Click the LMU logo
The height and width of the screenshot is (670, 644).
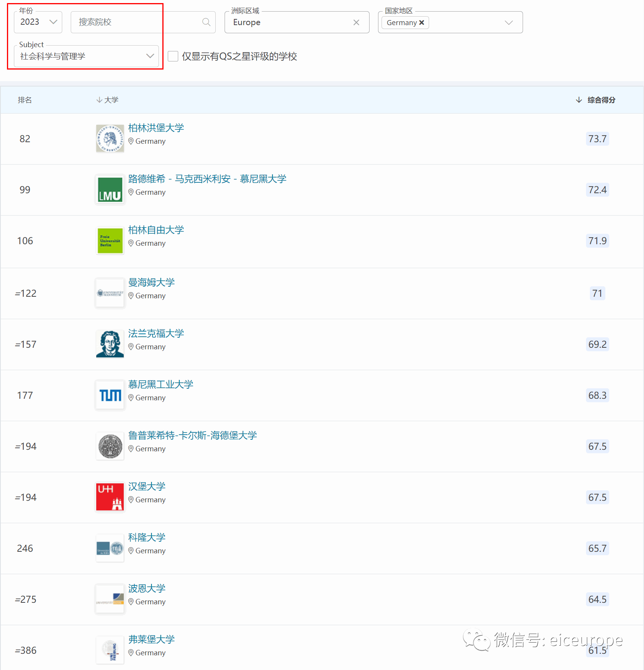coord(110,190)
